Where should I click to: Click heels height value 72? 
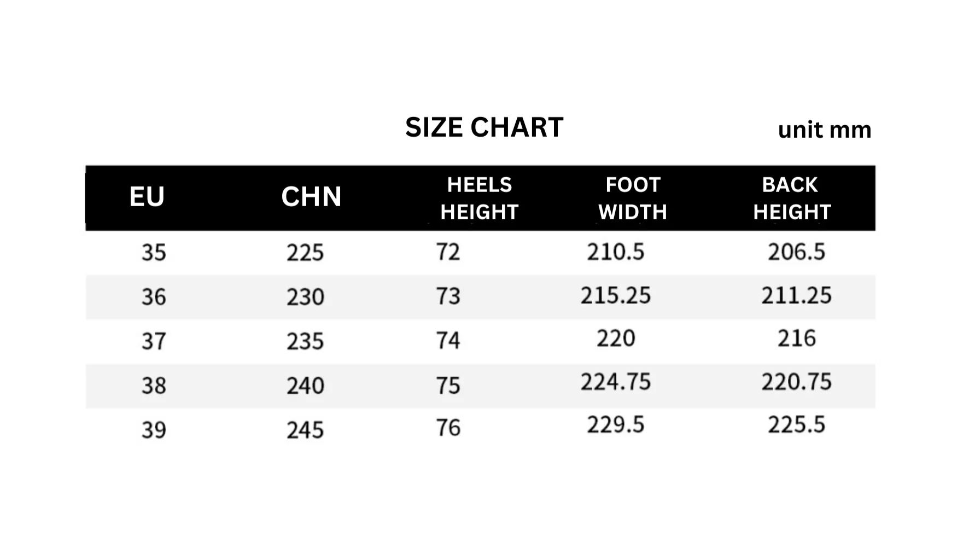(x=448, y=252)
